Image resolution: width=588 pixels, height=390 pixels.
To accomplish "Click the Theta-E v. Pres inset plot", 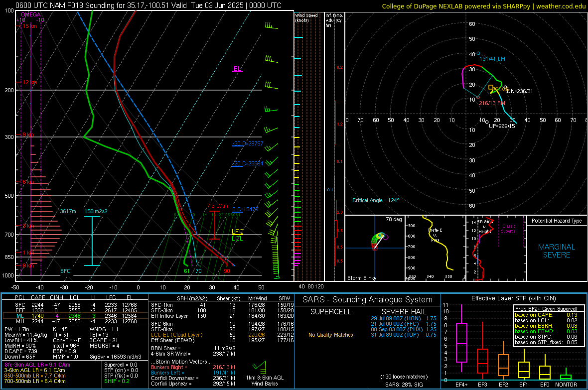I will [x=435, y=248].
